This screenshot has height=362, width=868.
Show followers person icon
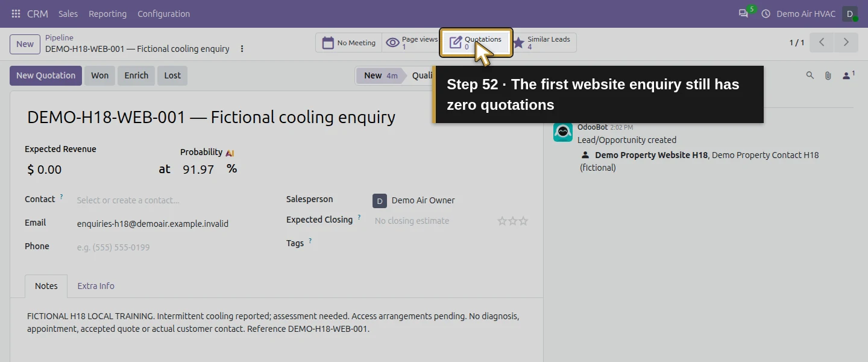pyautogui.click(x=849, y=75)
